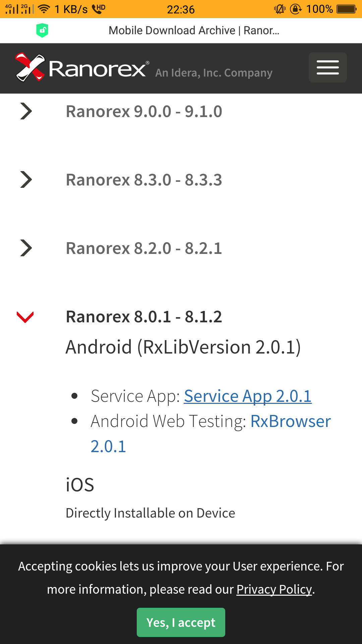Image resolution: width=362 pixels, height=644 pixels.
Task: Open the Privacy Policy link
Action: tap(274, 589)
